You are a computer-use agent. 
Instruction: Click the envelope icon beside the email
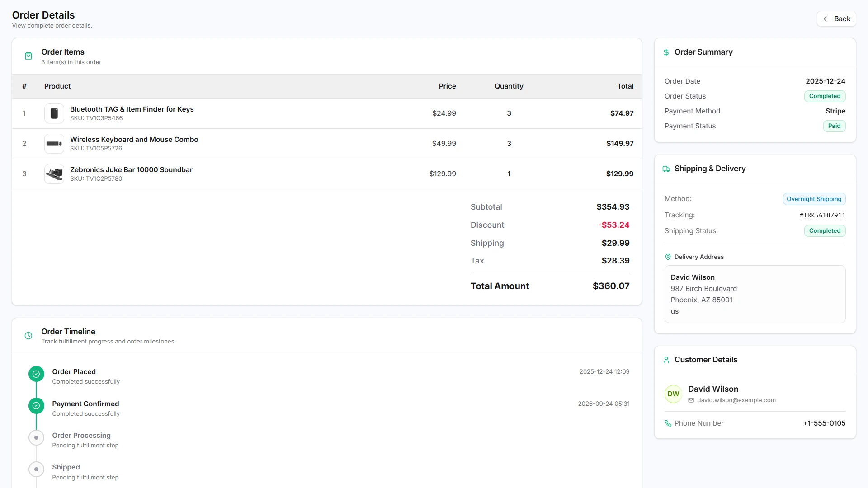coord(691,400)
